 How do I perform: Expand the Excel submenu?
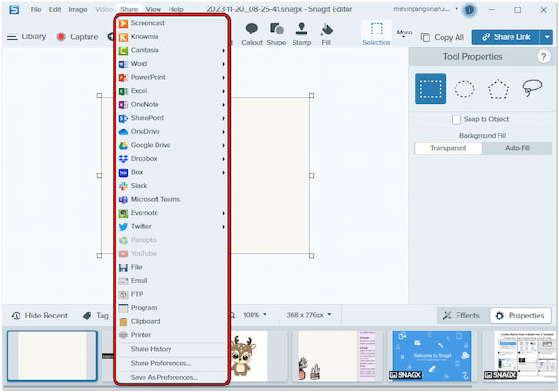(x=172, y=91)
